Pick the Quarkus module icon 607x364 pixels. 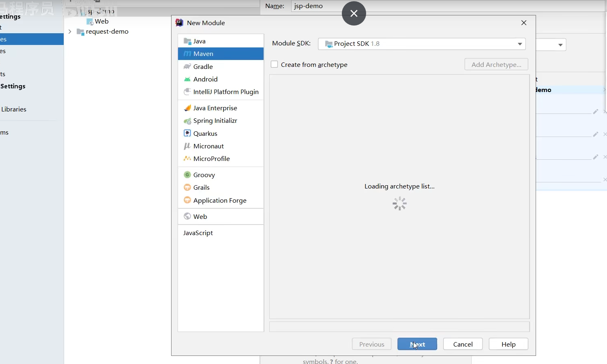point(187,133)
